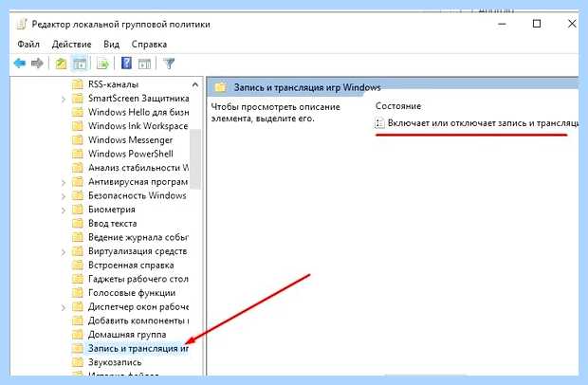This screenshot has width=588, height=385.
Task: Select Windows Ink Workspace folder
Action: (x=138, y=126)
